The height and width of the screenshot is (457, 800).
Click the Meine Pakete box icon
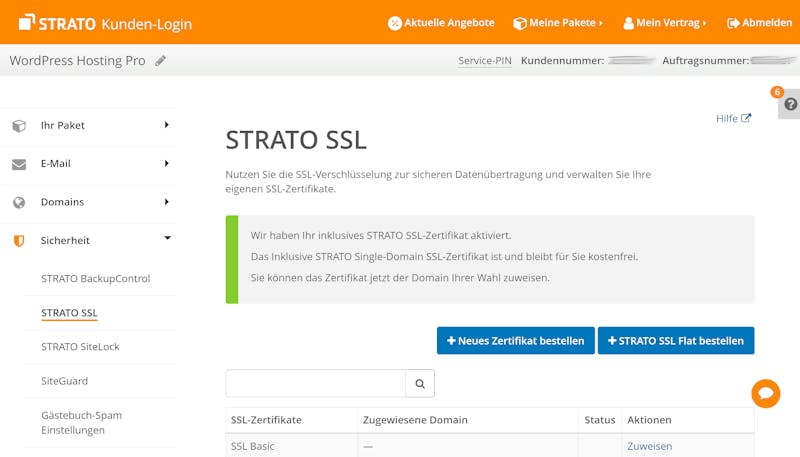[519, 23]
